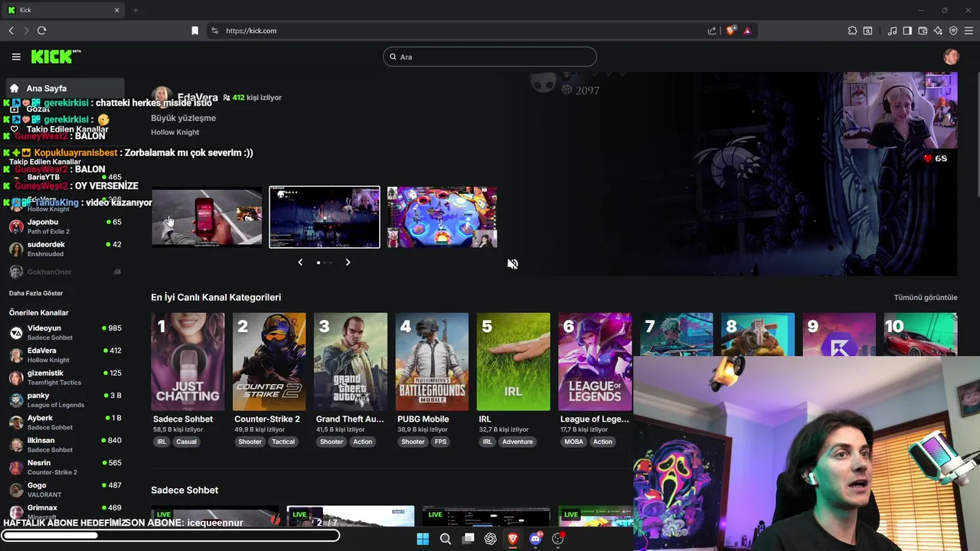Image resolution: width=980 pixels, height=551 pixels.
Task: Click the Tactical tag under Counter-Strike 2
Action: point(283,442)
